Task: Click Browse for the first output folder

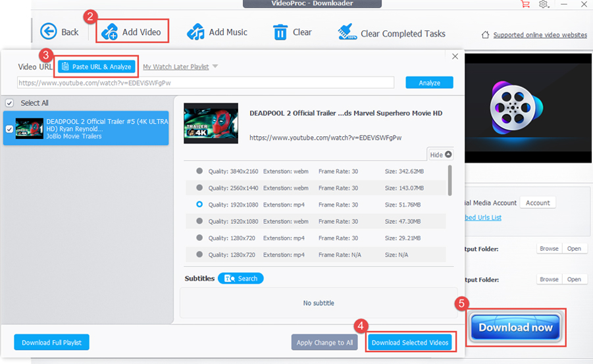Action: [549, 249]
